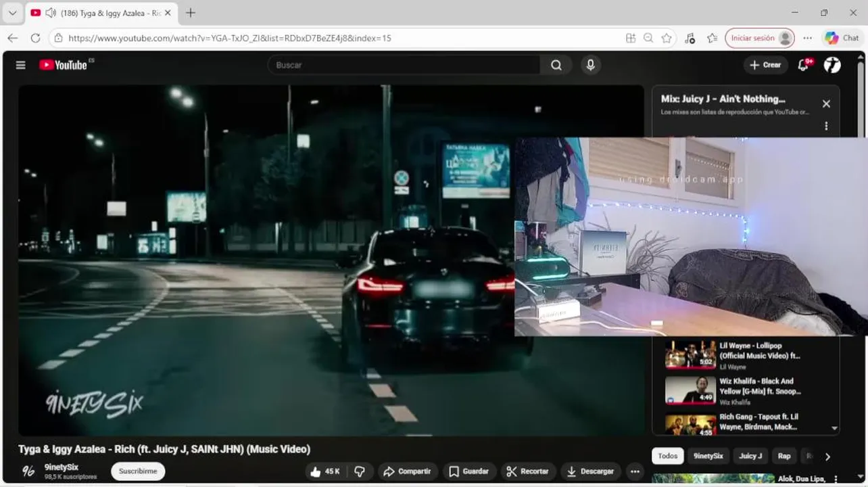
Task: Click the zoom magnifier in address bar
Action: (648, 38)
